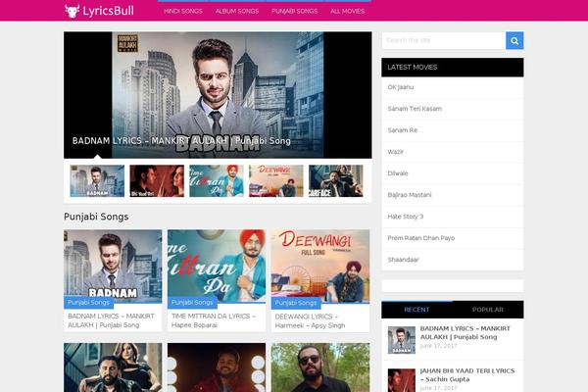Click the LyricsBull bull logo icon
Screen dimensions: 588x392
[72, 11]
